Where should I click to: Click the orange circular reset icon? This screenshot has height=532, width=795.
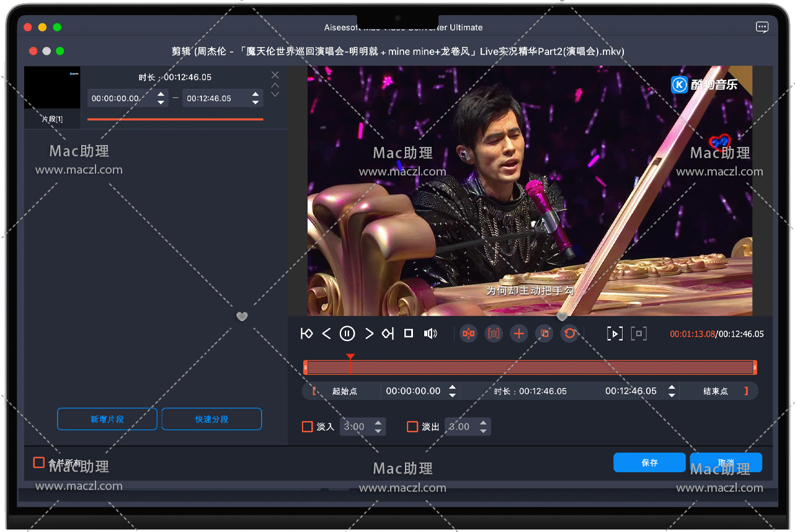coord(569,334)
